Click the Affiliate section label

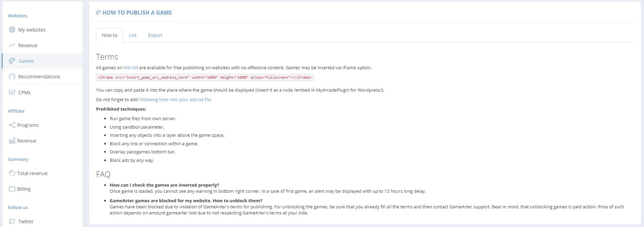pos(16,111)
